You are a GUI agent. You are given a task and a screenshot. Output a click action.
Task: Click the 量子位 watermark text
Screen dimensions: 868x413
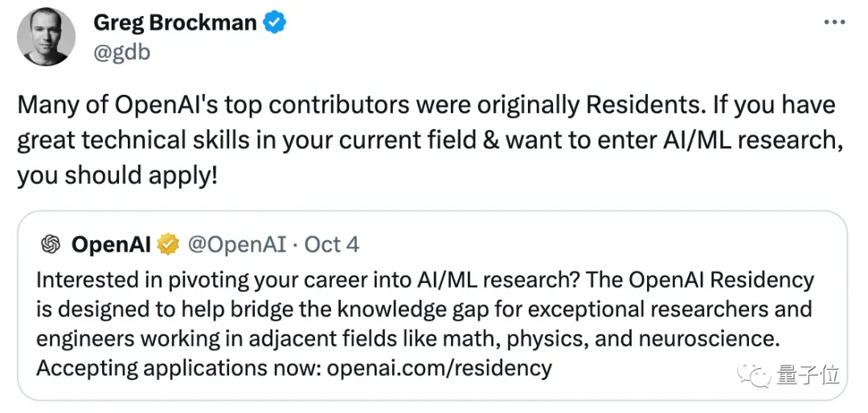click(808, 374)
